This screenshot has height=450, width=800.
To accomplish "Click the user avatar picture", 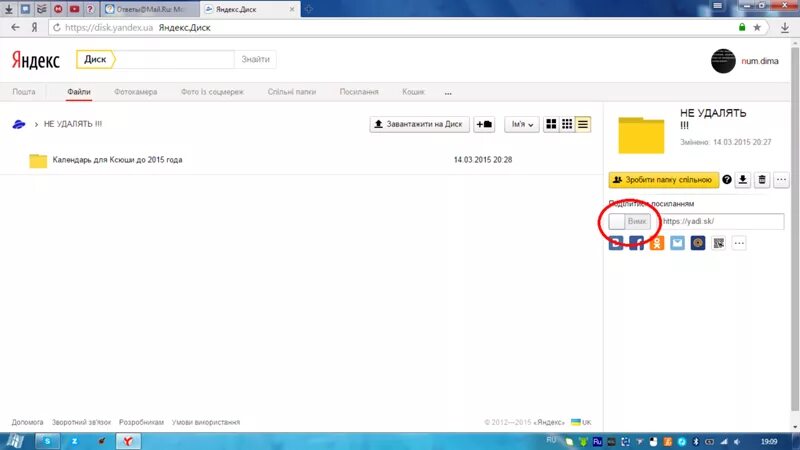I will [x=723, y=61].
